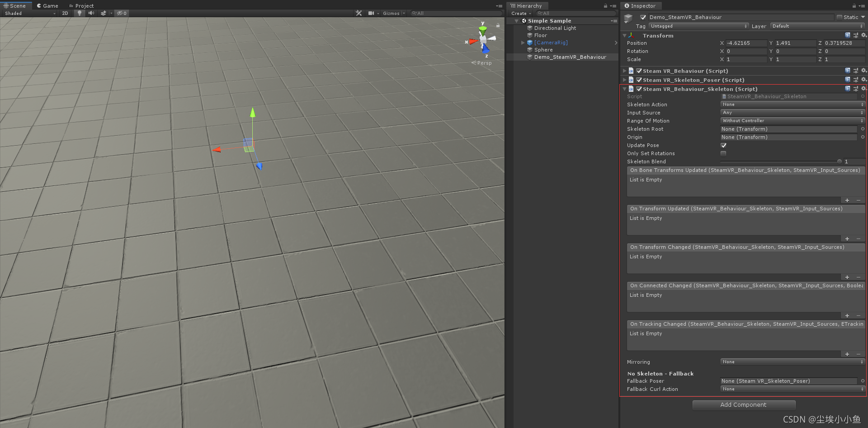Image resolution: width=868 pixels, height=428 pixels.
Task: Click hidden objects eye counter icon
Action: point(122,13)
